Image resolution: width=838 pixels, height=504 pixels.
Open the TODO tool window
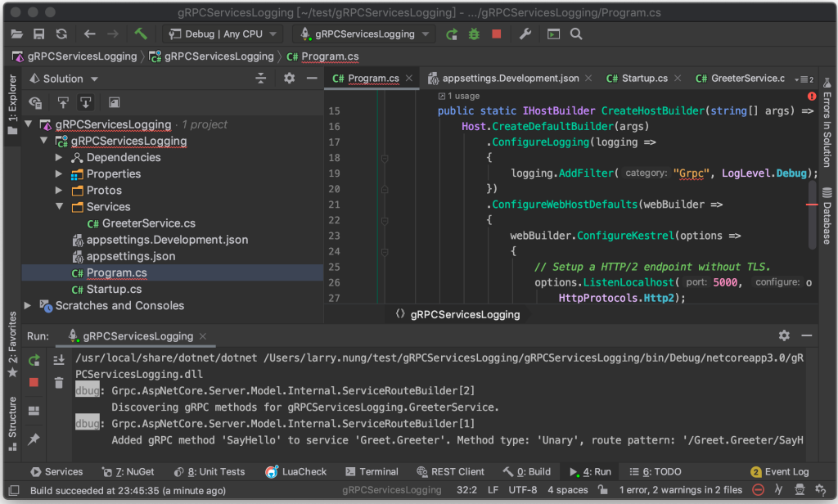coord(656,472)
